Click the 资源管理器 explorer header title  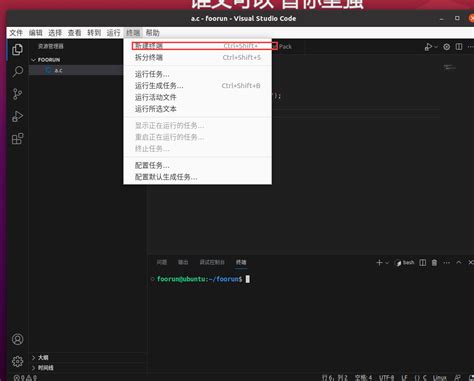51,46
